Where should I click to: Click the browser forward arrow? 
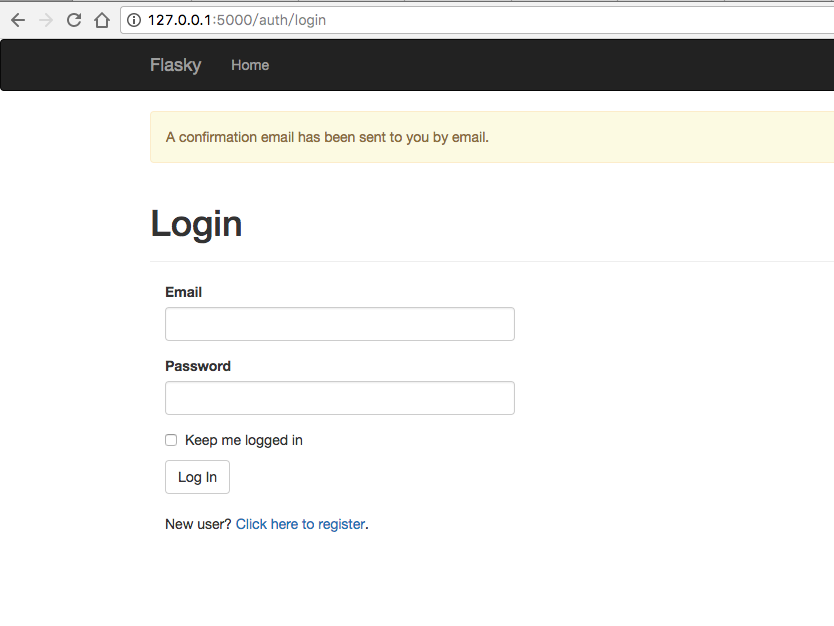coord(45,20)
